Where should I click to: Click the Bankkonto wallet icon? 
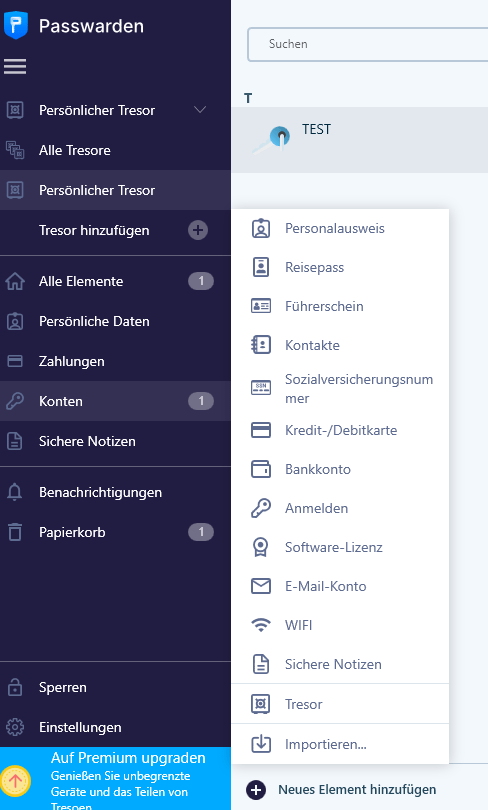261,469
